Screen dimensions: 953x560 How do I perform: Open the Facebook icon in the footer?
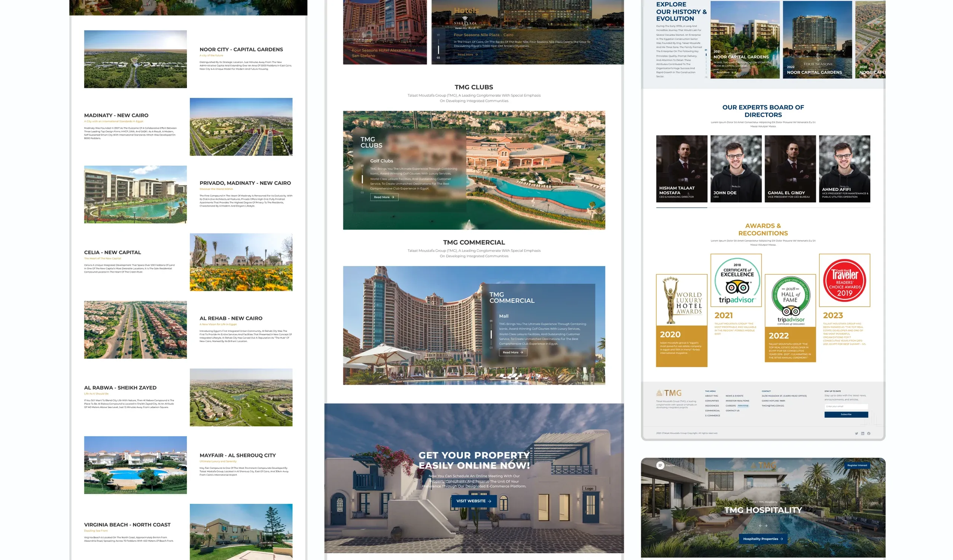tap(868, 433)
